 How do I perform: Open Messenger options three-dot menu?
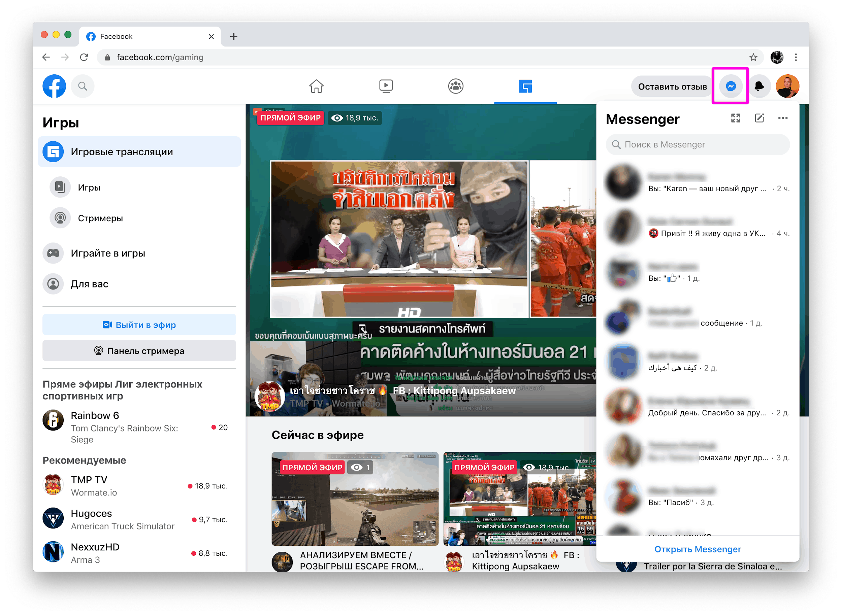(783, 118)
